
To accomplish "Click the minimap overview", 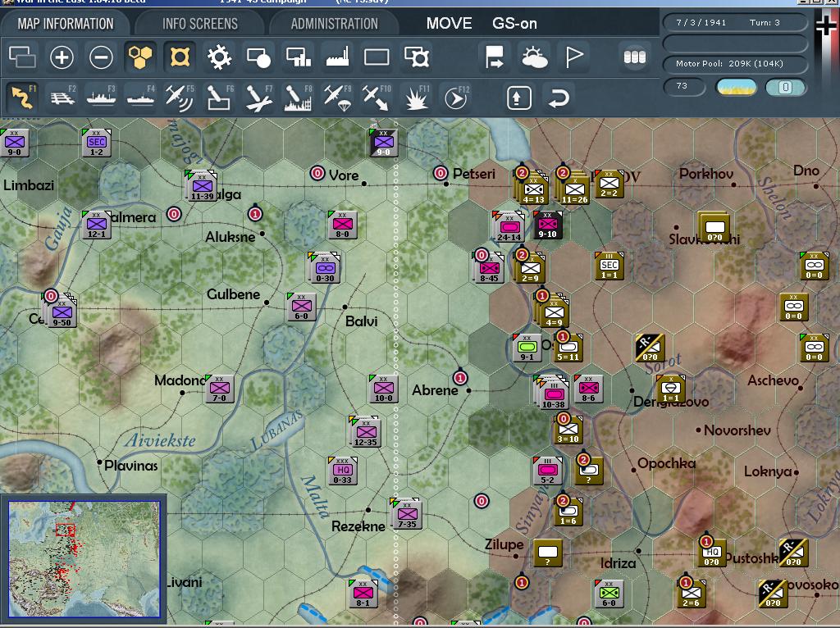I will 84,559.
